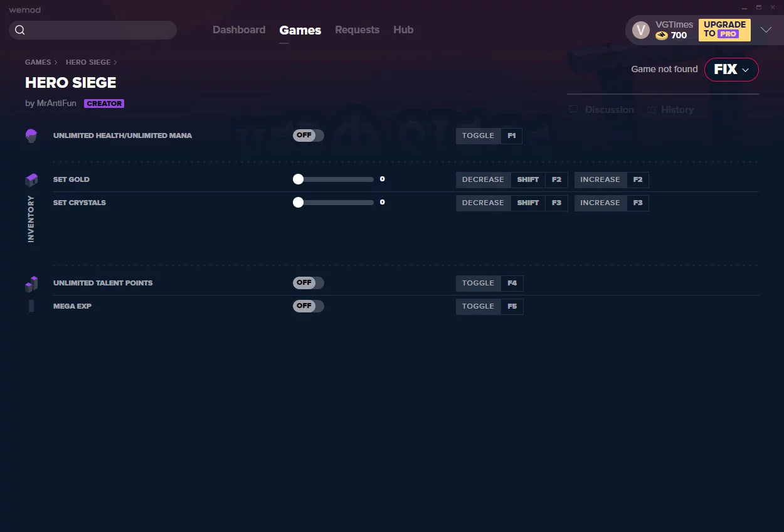This screenshot has height=532, width=784.
Task: Click the Set Gold slider handle
Action: pyautogui.click(x=299, y=179)
